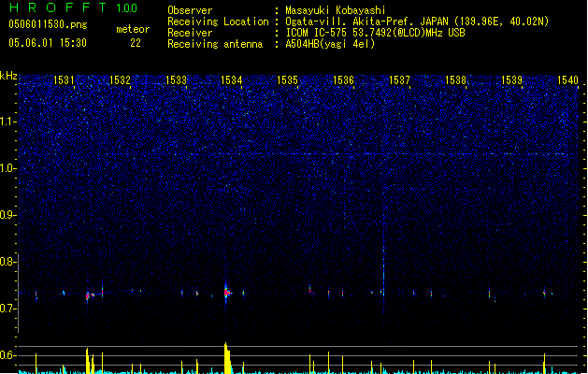
Task: Click the 0.9 kHz frequency label
Action: click(8, 215)
